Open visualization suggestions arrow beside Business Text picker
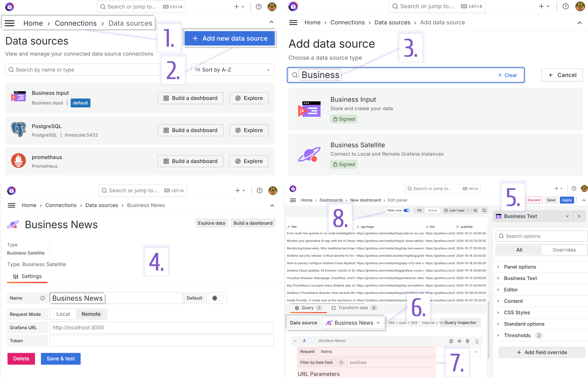The width and height of the screenshot is (588, 379). tap(579, 216)
